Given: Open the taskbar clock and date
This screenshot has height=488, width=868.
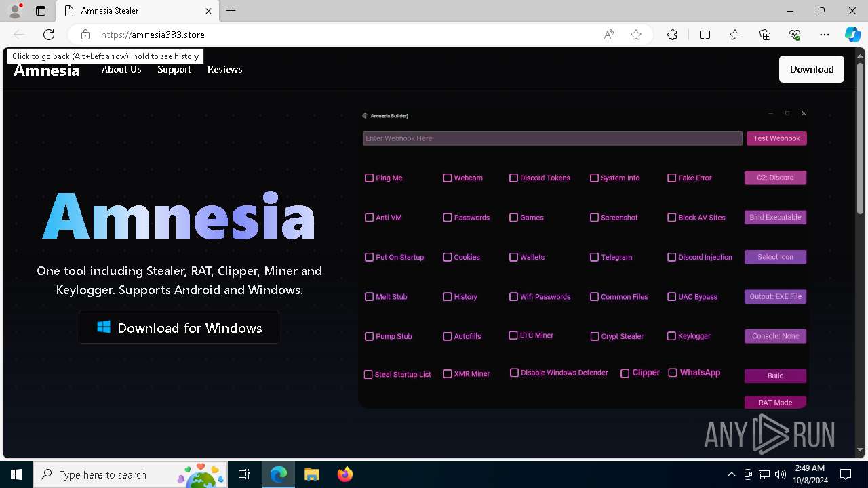Looking at the screenshot, I should (x=810, y=474).
